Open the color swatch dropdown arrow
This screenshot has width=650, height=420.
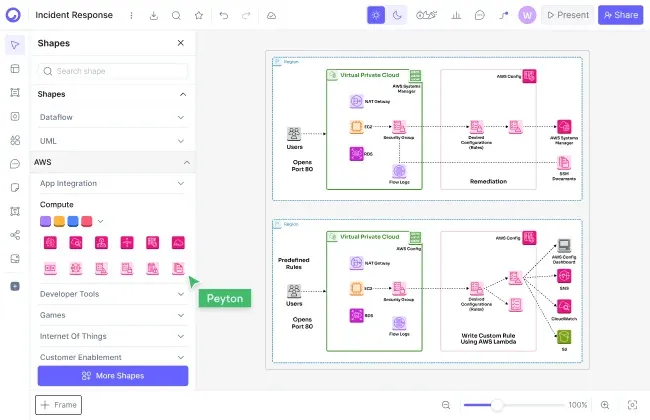pyautogui.click(x=100, y=221)
